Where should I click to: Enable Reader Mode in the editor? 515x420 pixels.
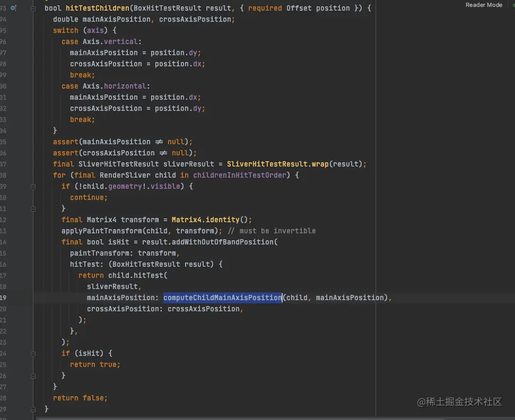484,5
